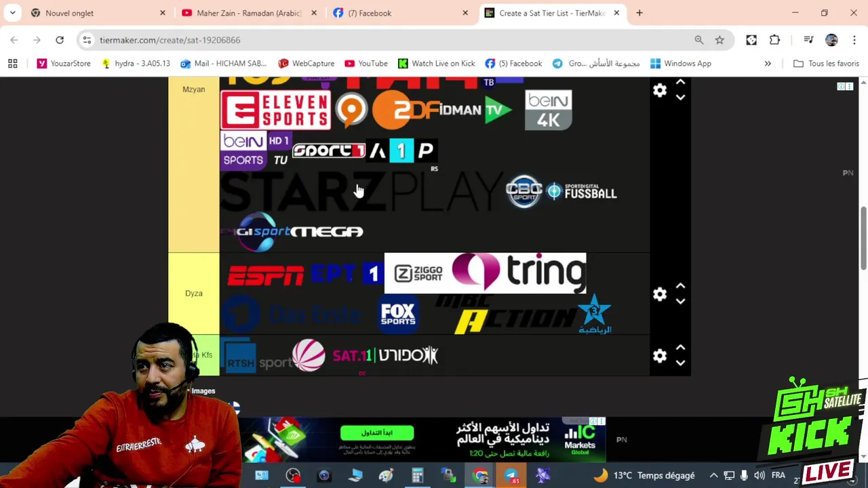Open a new browser tab
The image size is (868, 488).
click(x=639, y=13)
